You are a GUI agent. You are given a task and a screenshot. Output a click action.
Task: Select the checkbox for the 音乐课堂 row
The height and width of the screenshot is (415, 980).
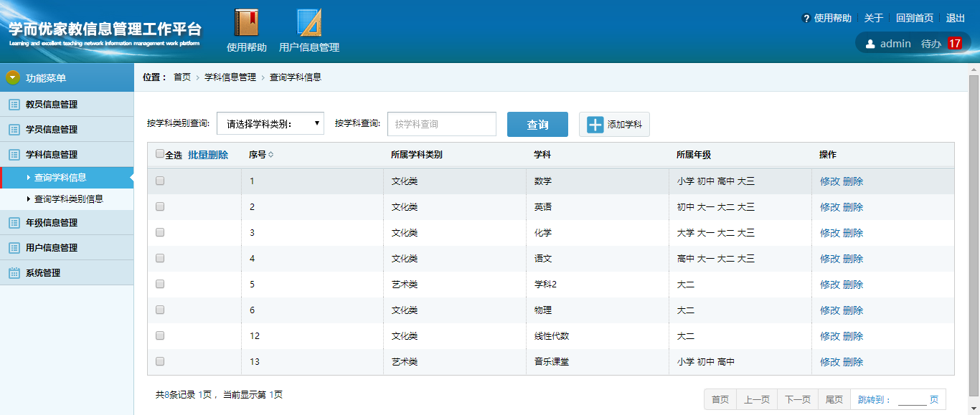pos(160,362)
